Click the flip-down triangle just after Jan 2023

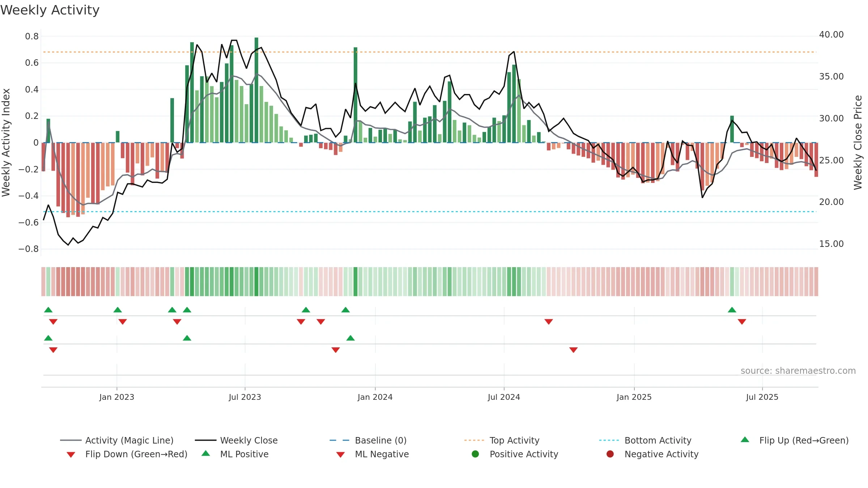click(123, 322)
